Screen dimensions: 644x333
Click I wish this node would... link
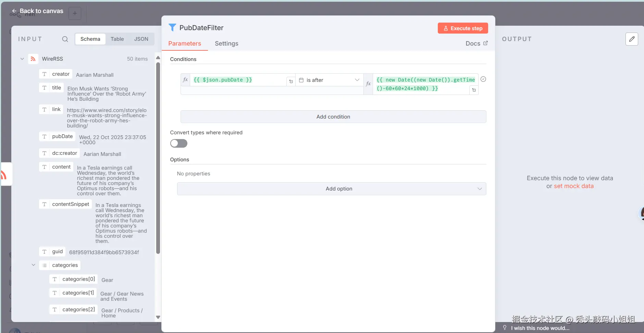pos(540,328)
